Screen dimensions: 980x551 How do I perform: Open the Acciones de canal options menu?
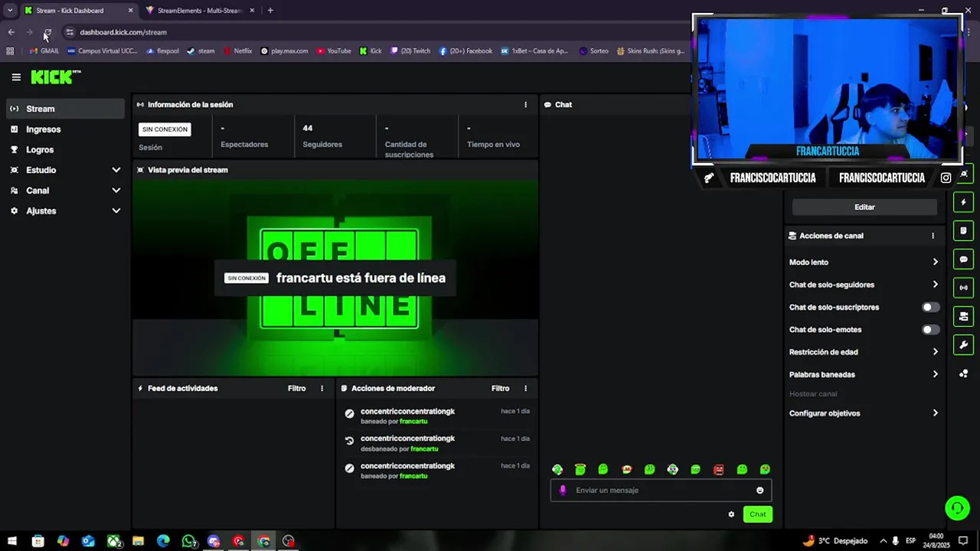(x=933, y=236)
